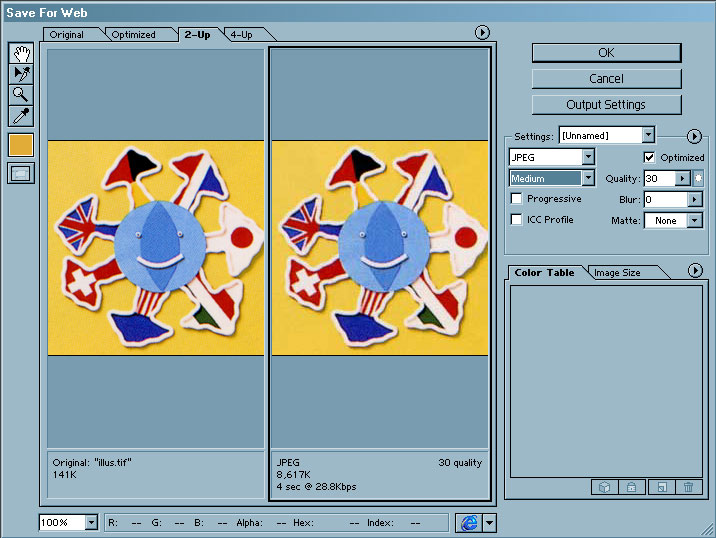Open the 100% zoom level dropdown
716x538 pixels.
(x=91, y=522)
